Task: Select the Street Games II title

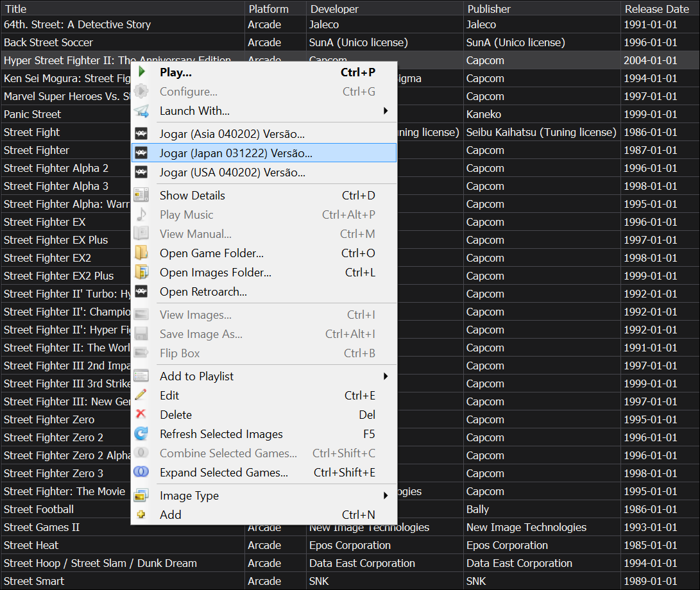Action: coord(42,527)
